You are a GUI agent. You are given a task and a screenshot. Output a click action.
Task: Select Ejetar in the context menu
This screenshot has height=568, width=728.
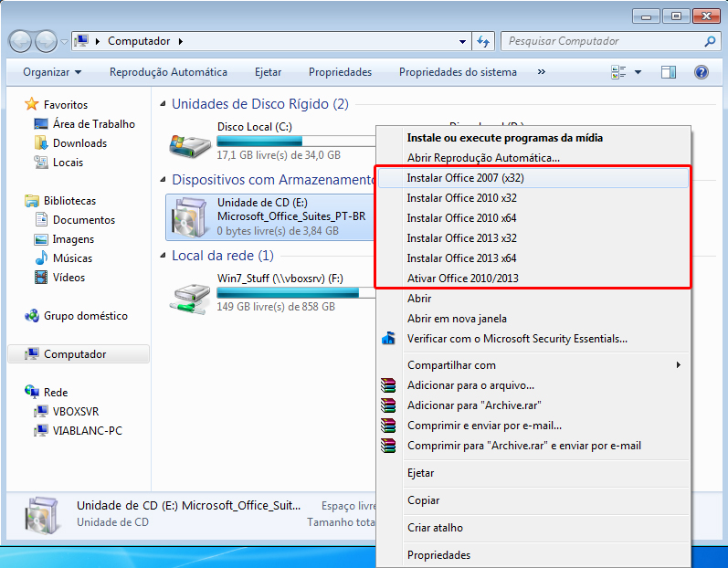[533, 473]
